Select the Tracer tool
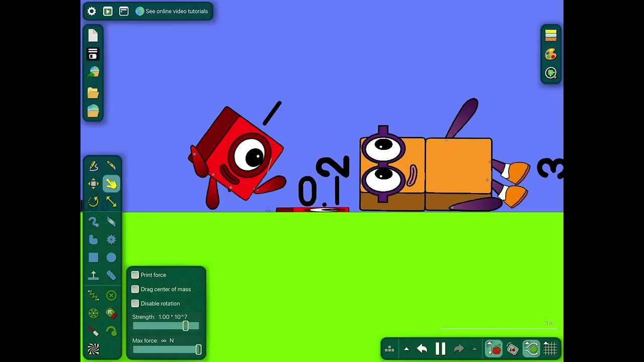 111,331
